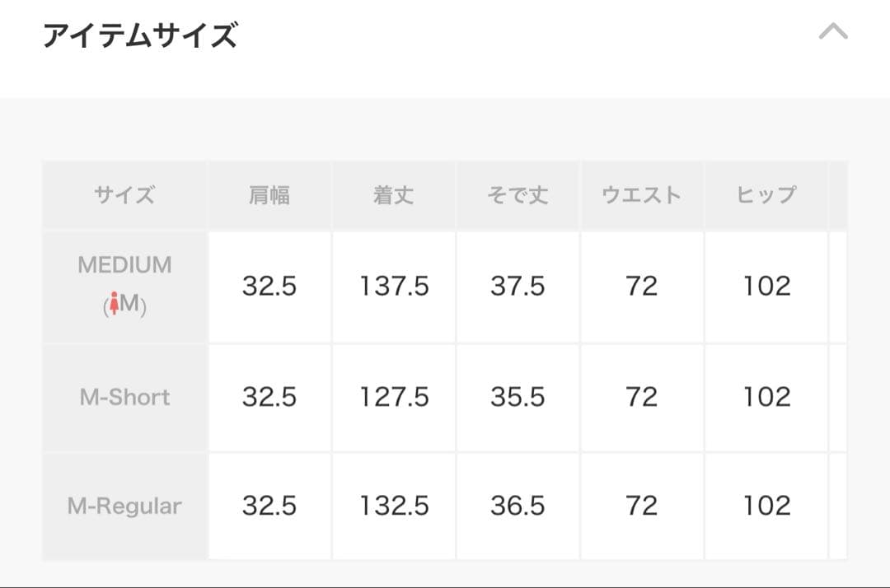Image resolution: width=890 pixels, height=588 pixels.
Task: Select the ヒップ column header
Action: [x=766, y=195]
